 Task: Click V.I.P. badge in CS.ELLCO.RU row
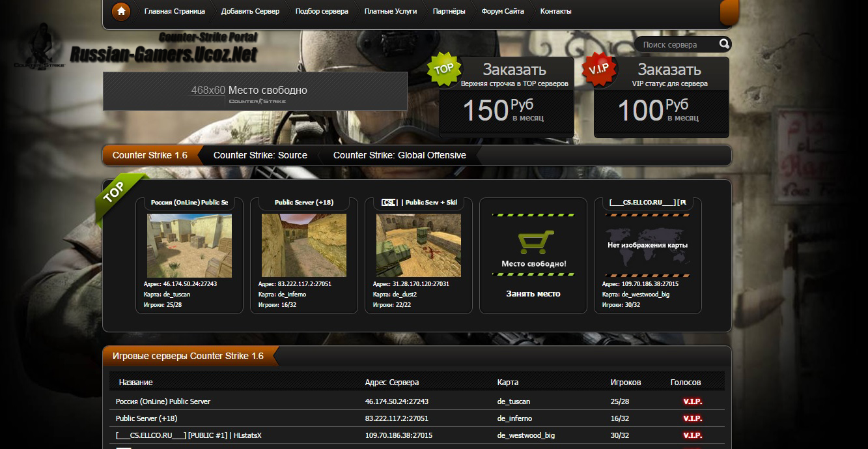coord(692,435)
